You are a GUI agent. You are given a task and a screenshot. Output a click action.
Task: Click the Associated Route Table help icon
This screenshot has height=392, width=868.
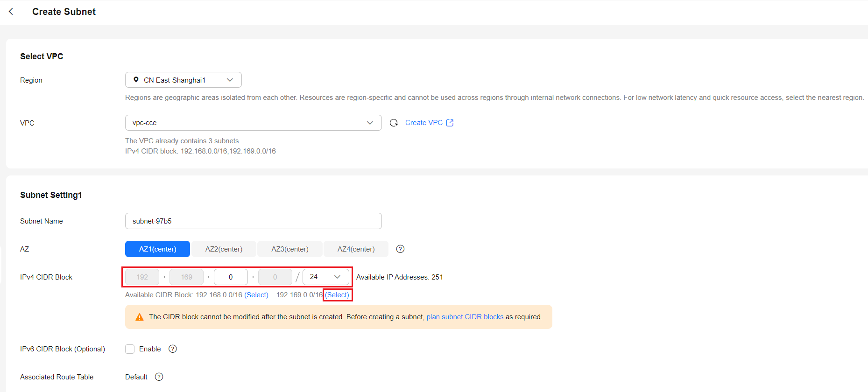159,377
